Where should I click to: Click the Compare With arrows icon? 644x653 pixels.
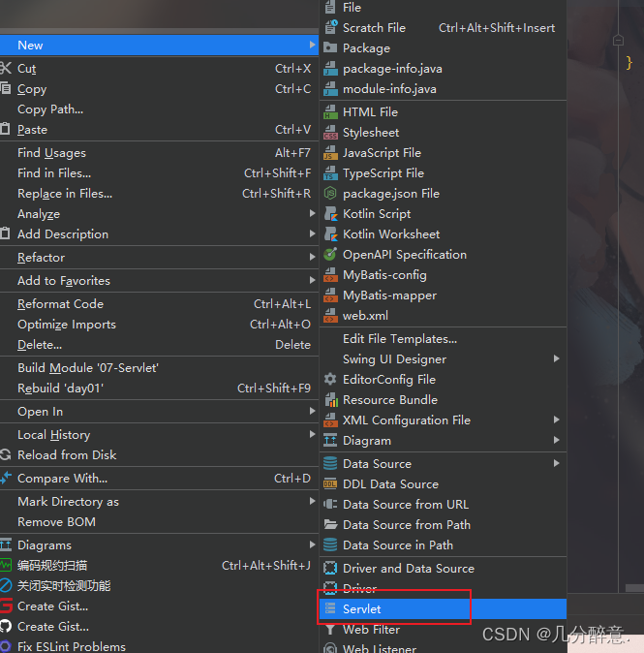point(6,478)
